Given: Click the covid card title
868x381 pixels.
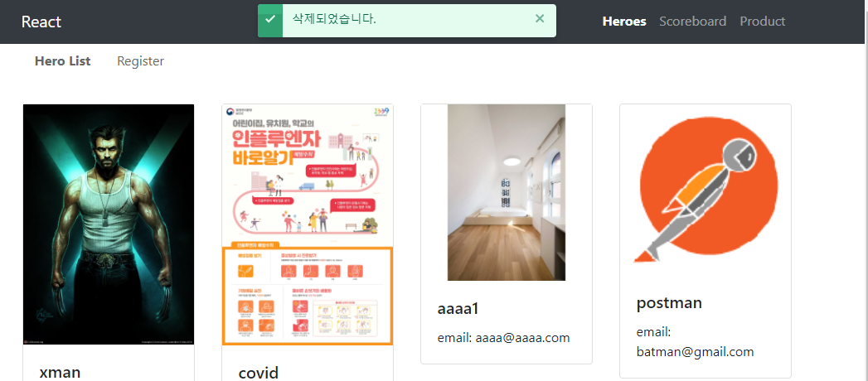Looking at the screenshot, I should [258, 372].
